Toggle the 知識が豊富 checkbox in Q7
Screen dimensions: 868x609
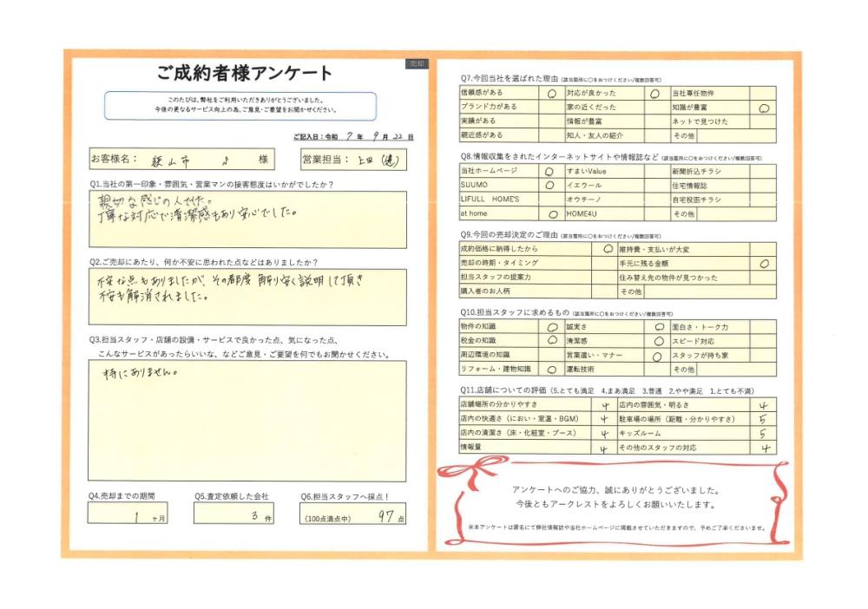click(x=763, y=108)
